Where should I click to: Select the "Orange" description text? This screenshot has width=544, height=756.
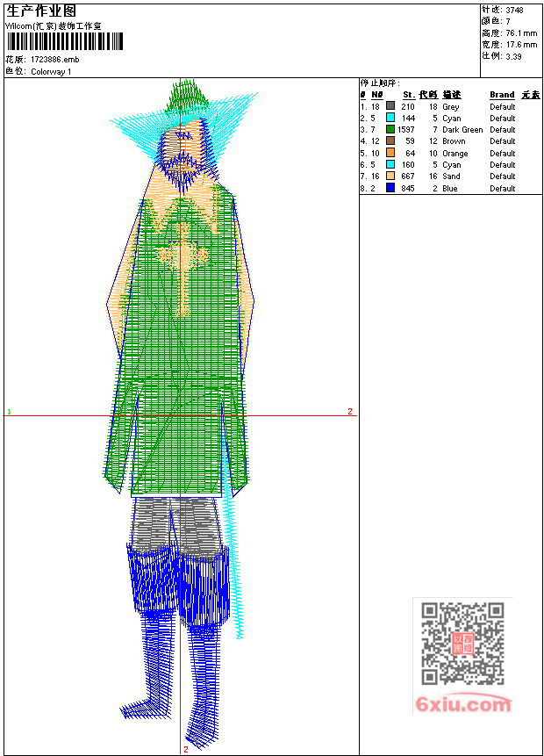[x=455, y=154]
